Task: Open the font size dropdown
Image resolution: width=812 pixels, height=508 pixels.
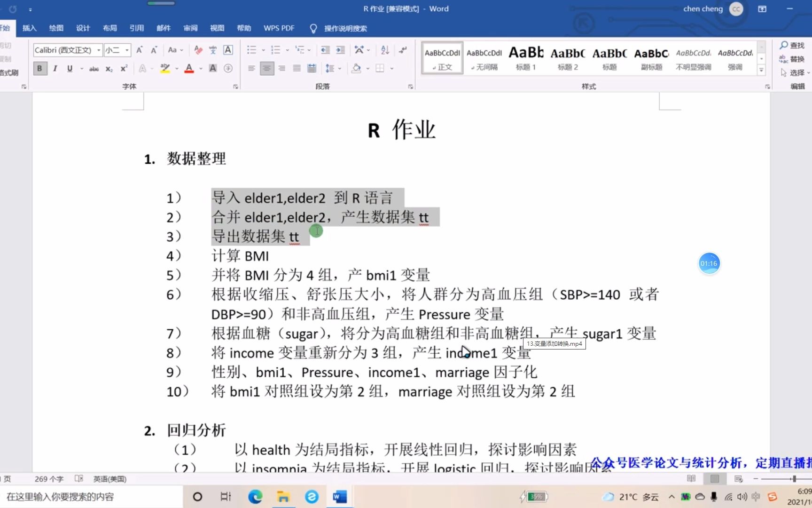Action: [x=125, y=50]
